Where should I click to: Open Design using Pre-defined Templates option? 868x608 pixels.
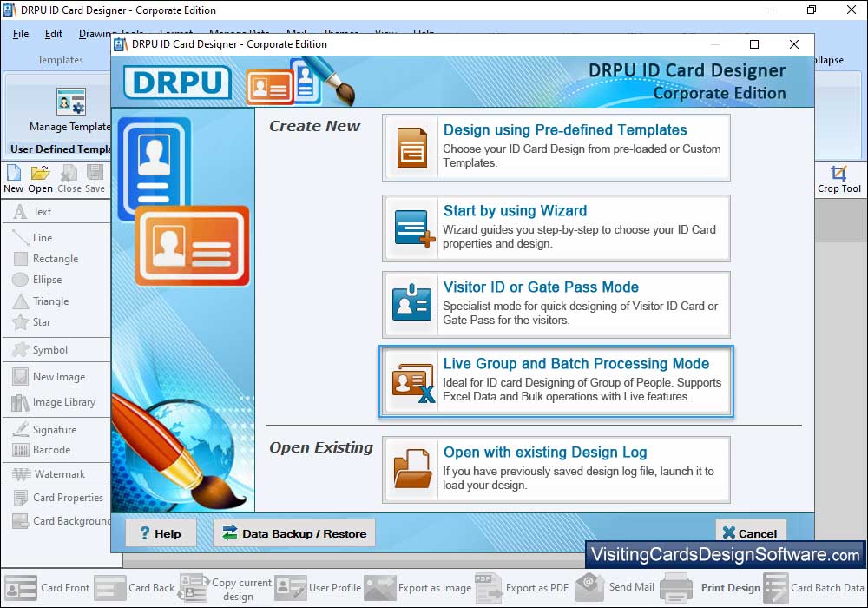(x=556, y=148)
